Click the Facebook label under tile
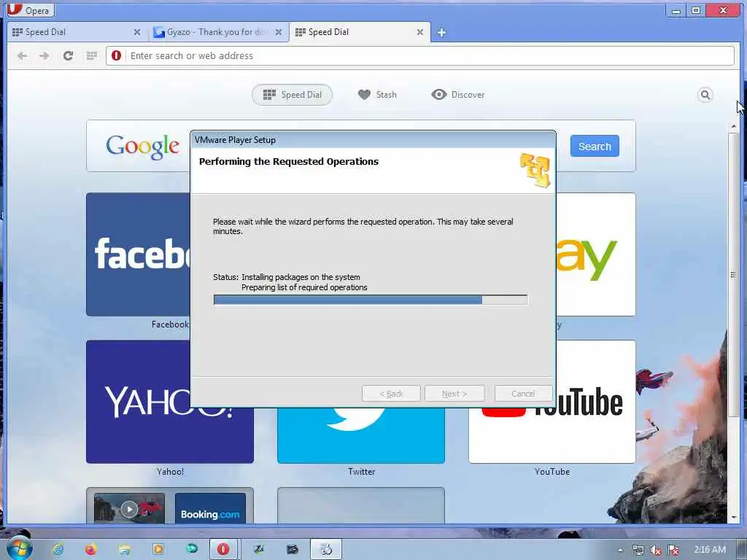This screenshot has width=747, height=560. (x=170, y=324)
